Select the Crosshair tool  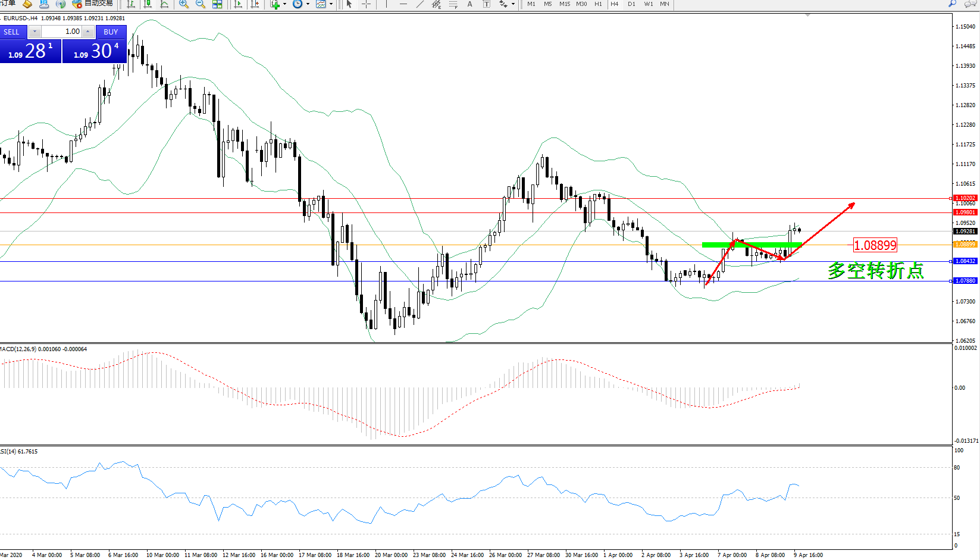click(366, 4)
